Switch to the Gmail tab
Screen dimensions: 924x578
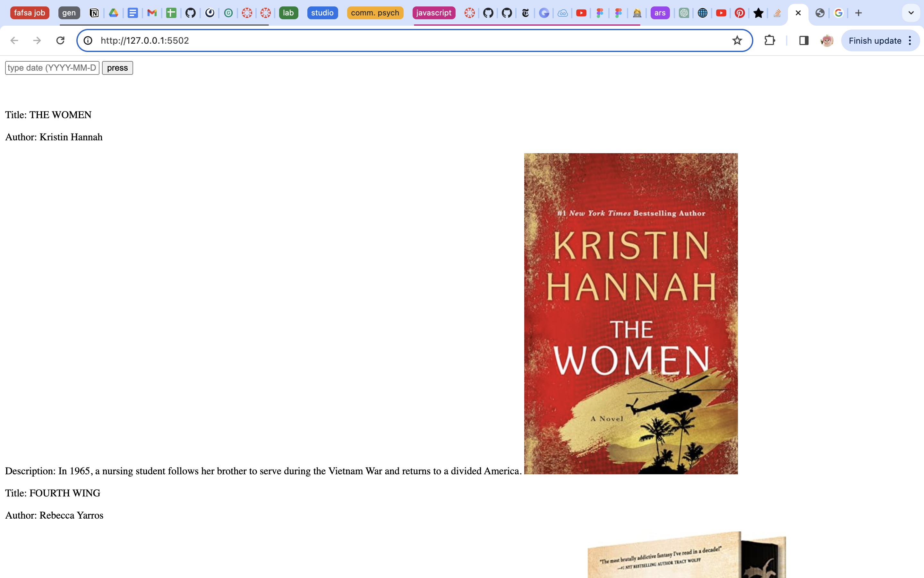(x=152, y=13)
